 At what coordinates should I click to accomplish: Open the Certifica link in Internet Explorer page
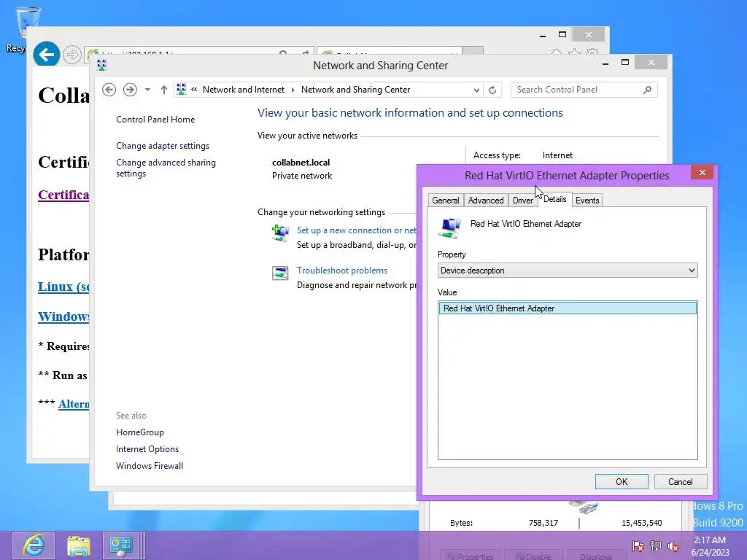63,195
